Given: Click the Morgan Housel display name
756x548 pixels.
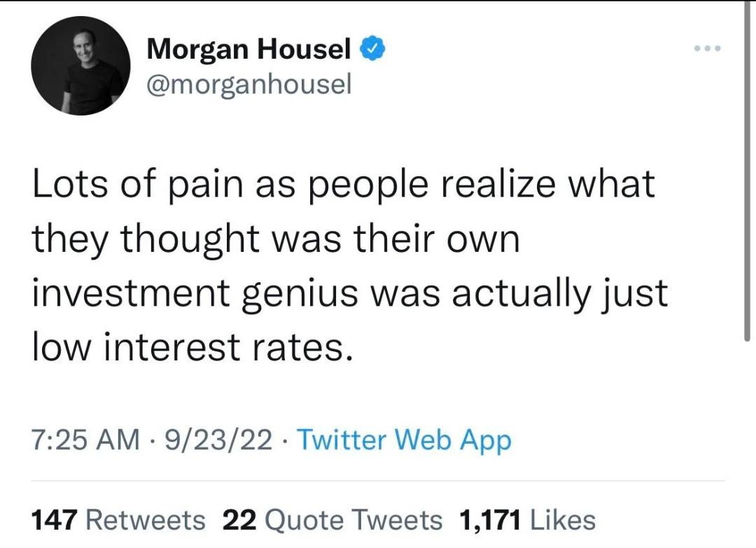Looking at the screenshot, I should coord(248,48).
